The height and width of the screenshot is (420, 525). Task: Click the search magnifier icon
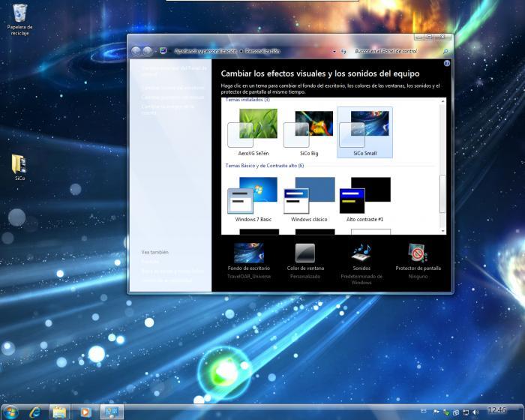pos(445,51)
